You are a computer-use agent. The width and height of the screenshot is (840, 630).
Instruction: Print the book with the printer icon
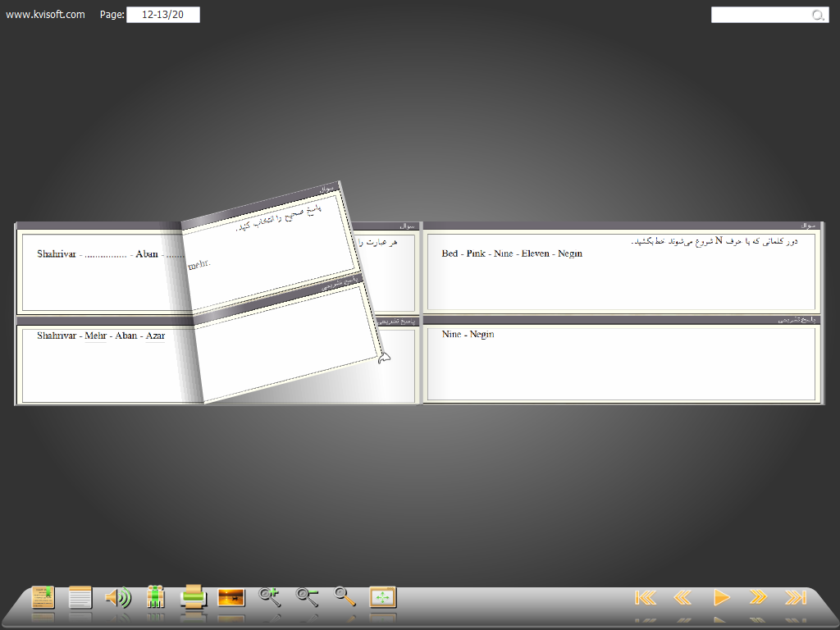(193, 597)
